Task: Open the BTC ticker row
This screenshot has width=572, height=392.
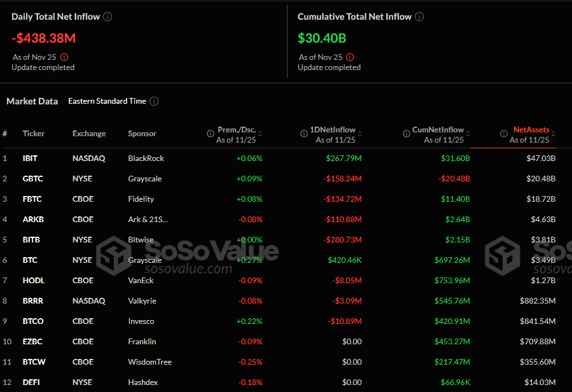Action: 30,260
